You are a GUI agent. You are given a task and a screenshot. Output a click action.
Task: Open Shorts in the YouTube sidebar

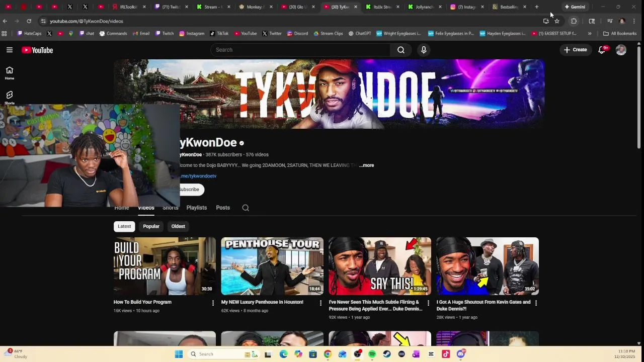[10, 98]
